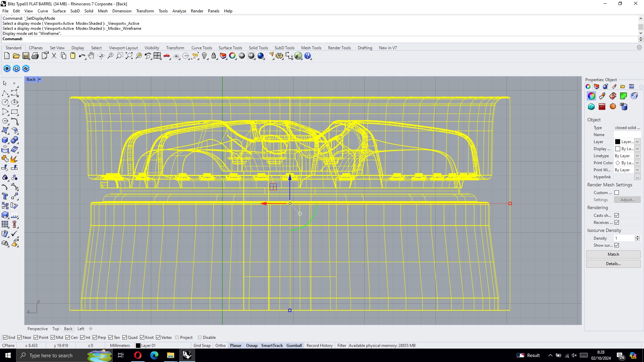
Task: Open the four-viewport layout icon
Action: [x=157, y=56]
